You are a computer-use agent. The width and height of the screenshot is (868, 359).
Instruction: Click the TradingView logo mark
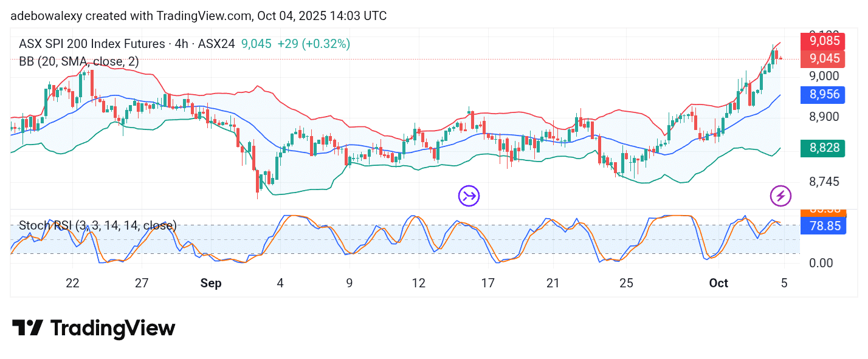27,329
